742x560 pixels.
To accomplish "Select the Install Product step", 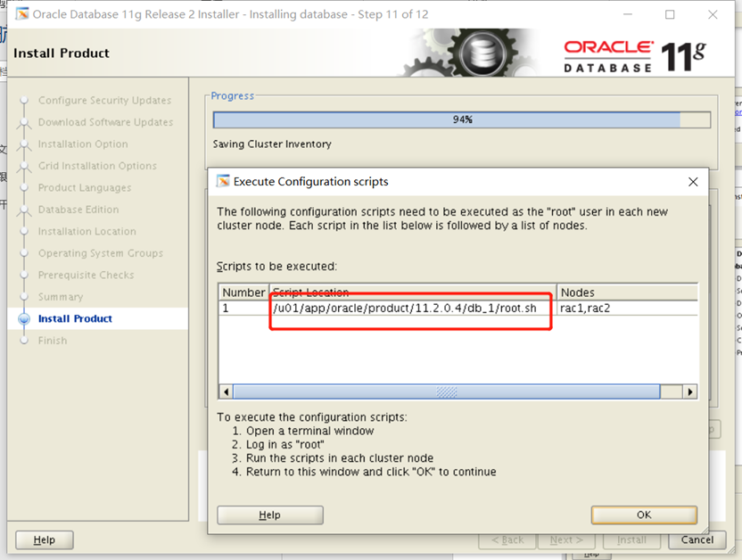I will click(x=75, y=318).
